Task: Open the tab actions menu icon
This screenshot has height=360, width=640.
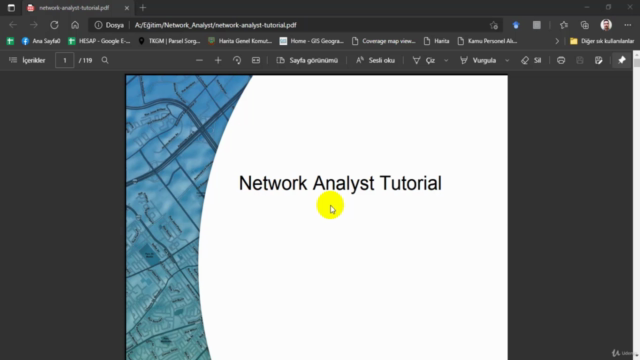Action: [11, 8]
